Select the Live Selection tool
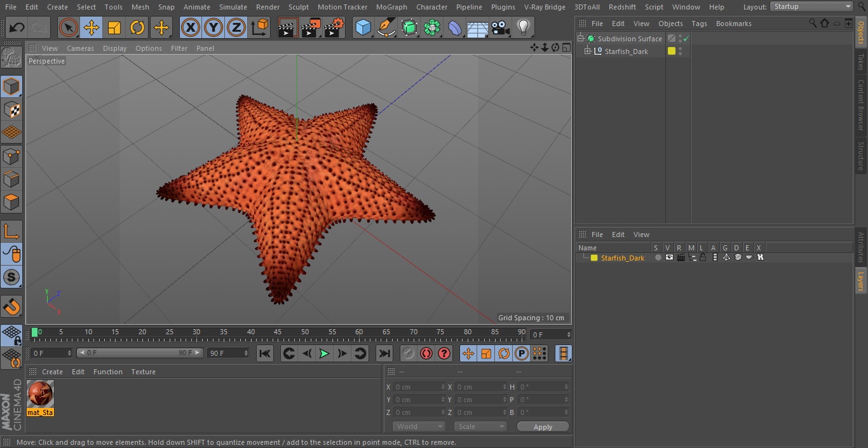868x448 pixels. pyautogui.click(x=68, y=27)
